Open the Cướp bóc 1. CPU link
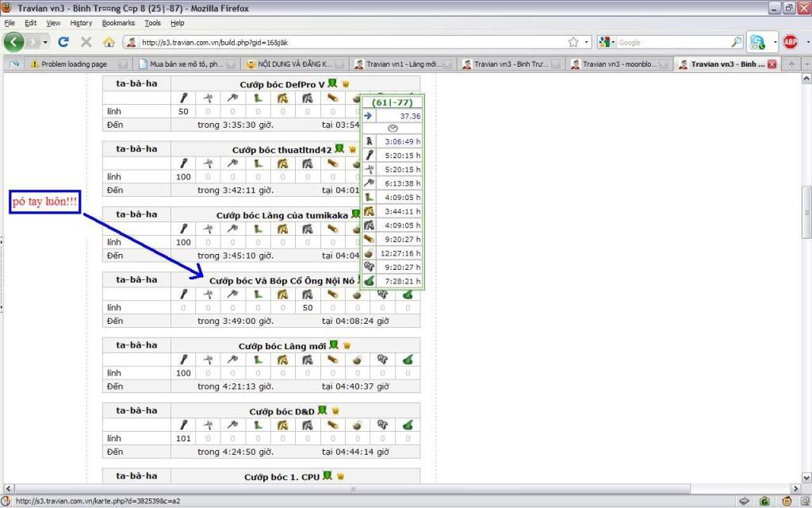This screenshot has height=508, width=812. tap(282, 477)
